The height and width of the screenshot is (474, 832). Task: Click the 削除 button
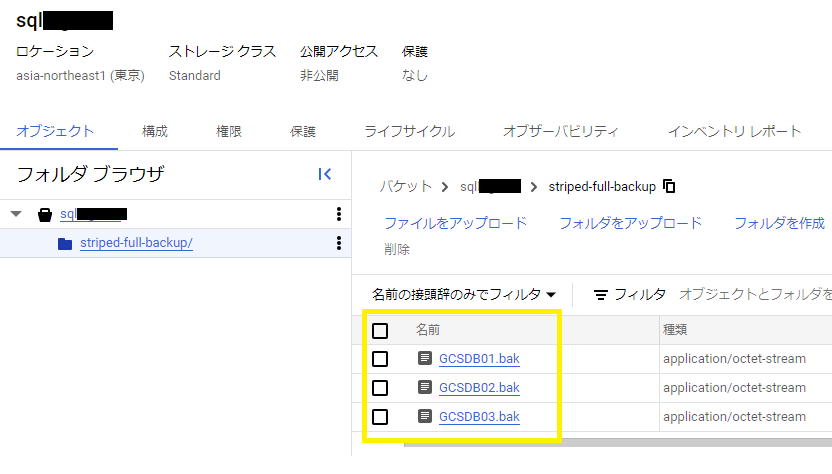(397, 249)
